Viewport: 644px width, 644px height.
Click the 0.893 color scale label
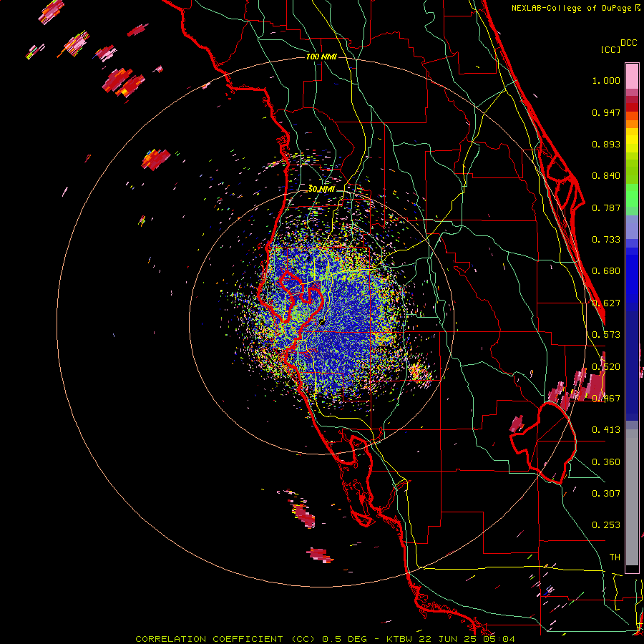point(606,144)
